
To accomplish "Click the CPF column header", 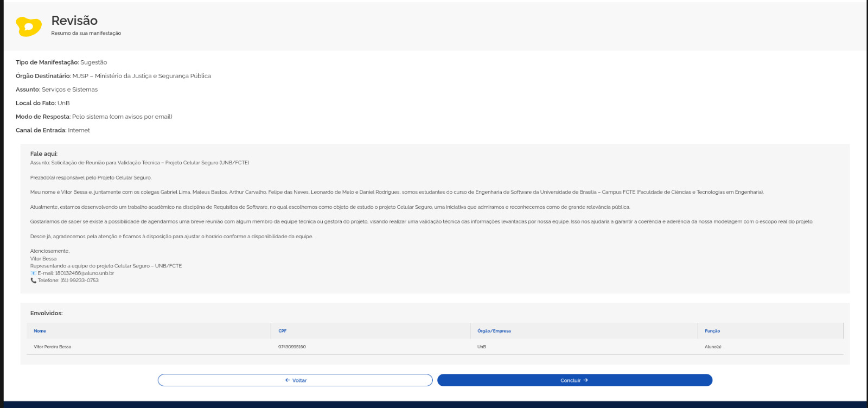I will (x=283, y=331).
